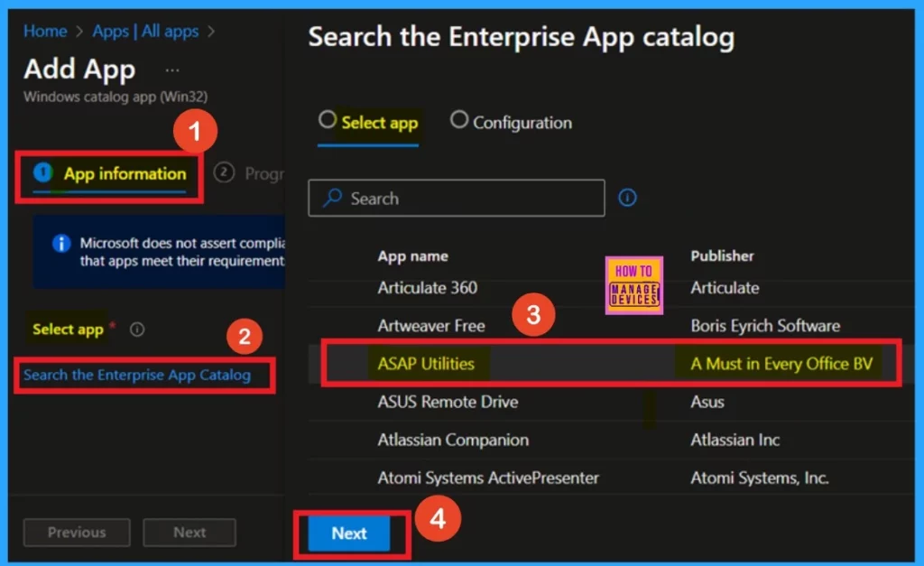The image size is (924, 566).
Task: Click the Windows catalog app (Win32) subtitle
Action: click(115, 97)
